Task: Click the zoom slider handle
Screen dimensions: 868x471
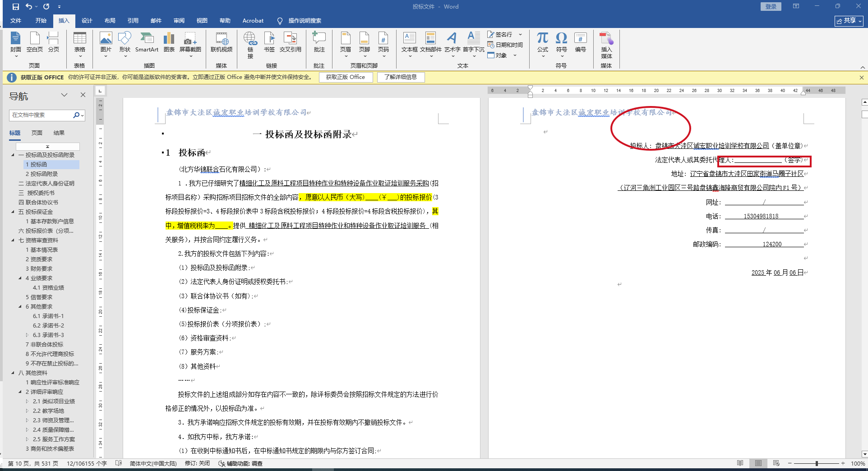Action: [817, 463]
